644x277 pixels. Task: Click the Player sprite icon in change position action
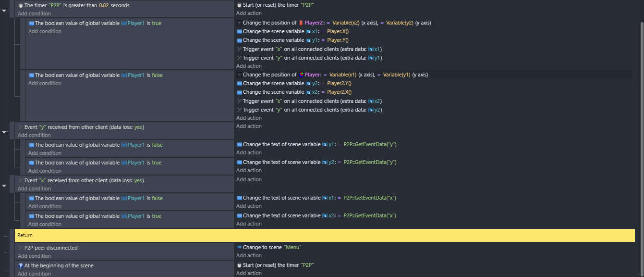click(301, 75)
